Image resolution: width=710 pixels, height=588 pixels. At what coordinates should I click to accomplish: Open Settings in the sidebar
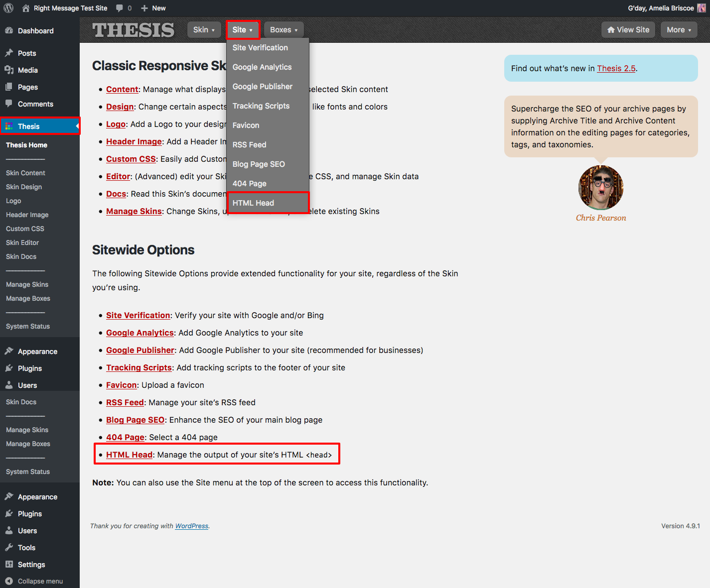tap(40, 564)
